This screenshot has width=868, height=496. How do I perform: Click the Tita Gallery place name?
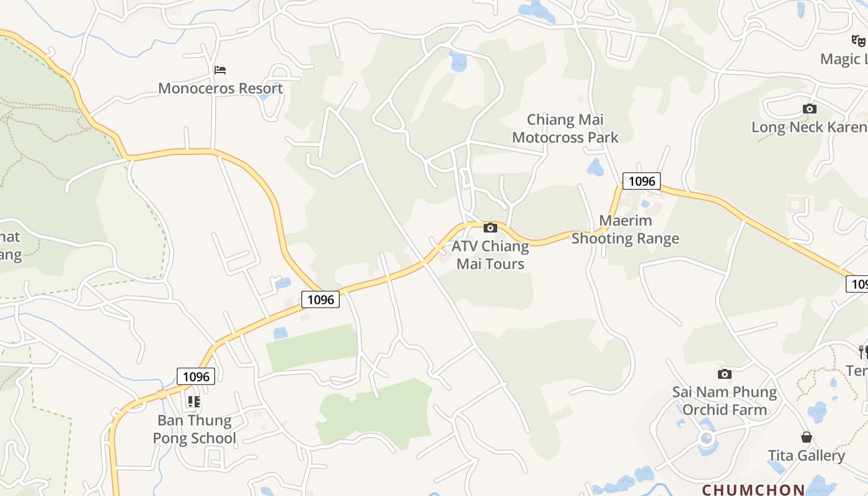pos(806,456)
